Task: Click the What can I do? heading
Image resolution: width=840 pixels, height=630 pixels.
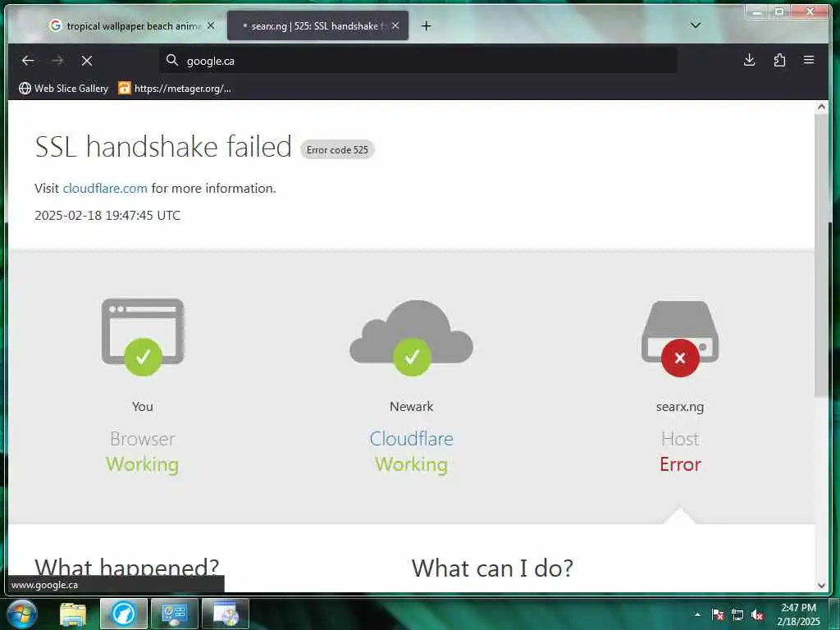Action: pos(492,568)
